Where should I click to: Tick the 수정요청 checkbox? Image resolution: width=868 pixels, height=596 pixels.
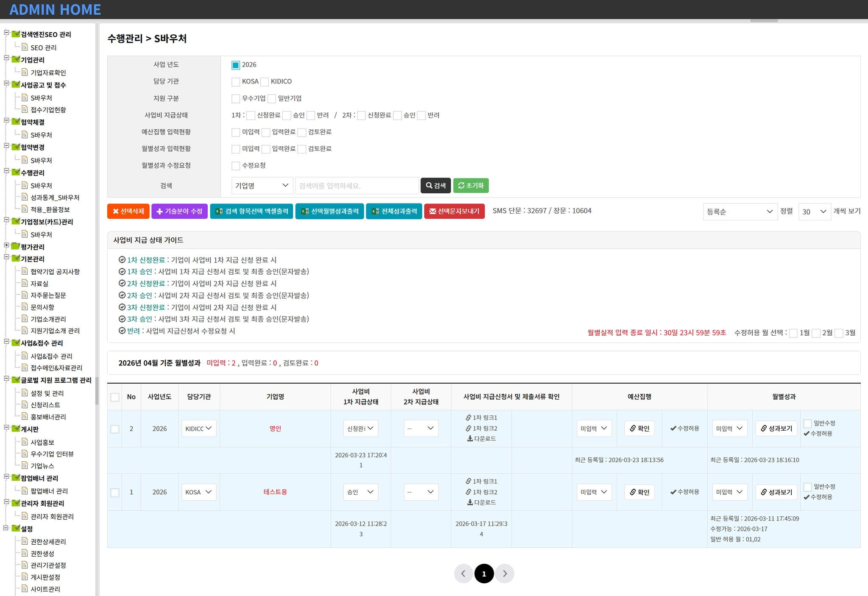[236, 165]
